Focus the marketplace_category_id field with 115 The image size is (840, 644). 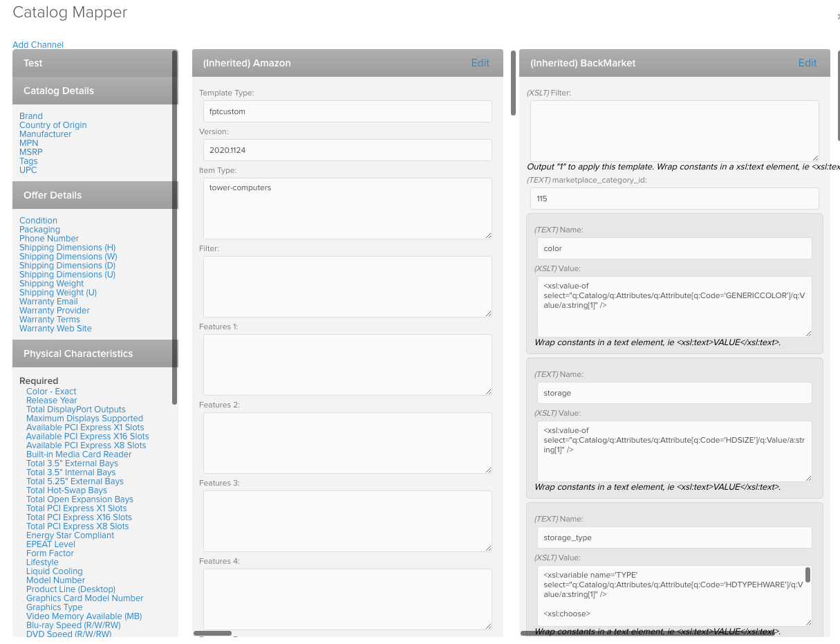(675, 199)
